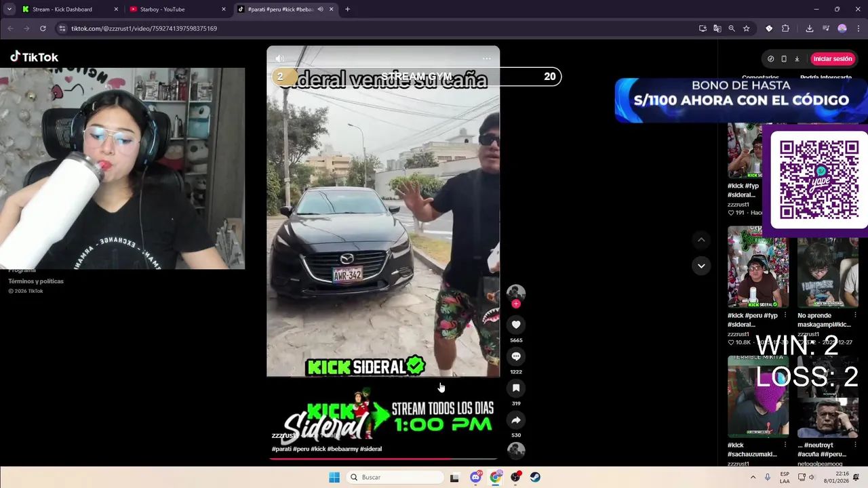Open spinning sound disc at bottom of action column
This screenshot has height=488, width=868.
click(516, 451)
